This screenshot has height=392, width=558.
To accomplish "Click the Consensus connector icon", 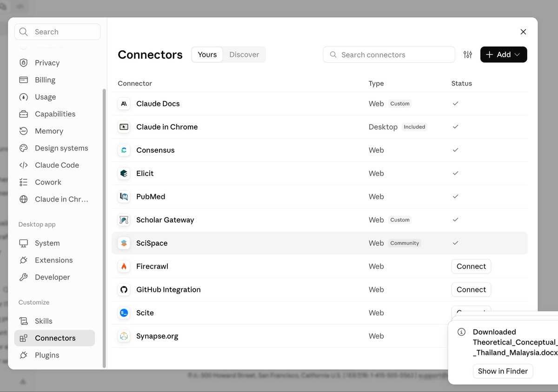I will (x=124, y=150).
